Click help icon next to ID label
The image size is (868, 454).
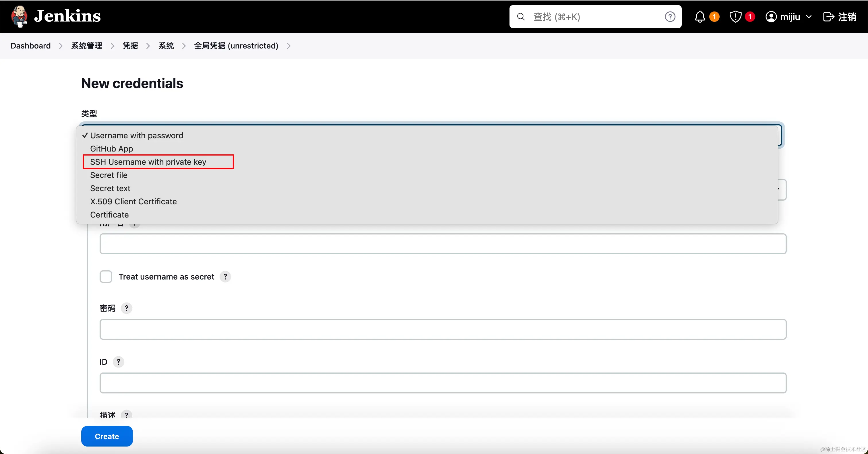[x=118, y=362]
